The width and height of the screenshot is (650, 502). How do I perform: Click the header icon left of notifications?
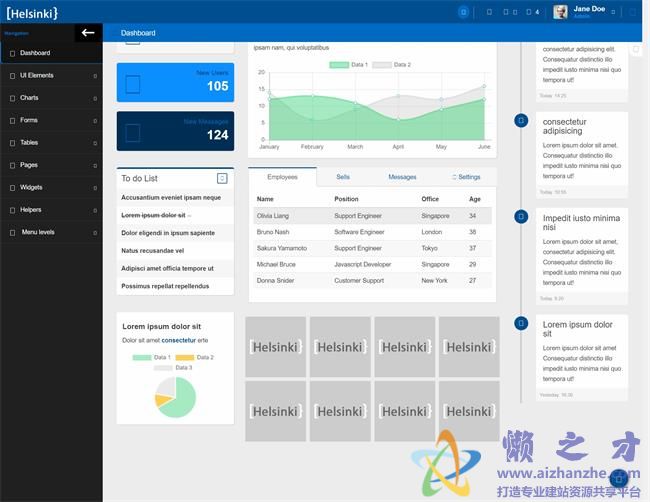point(509,12)
